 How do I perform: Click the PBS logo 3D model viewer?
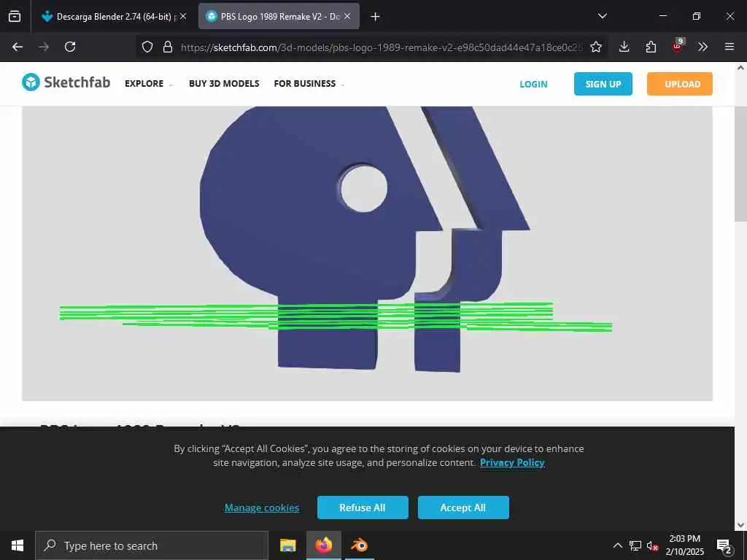367,253
